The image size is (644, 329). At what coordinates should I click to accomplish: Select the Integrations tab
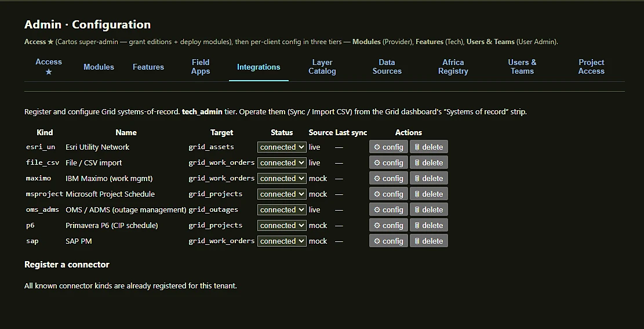[x=259, y=67]
